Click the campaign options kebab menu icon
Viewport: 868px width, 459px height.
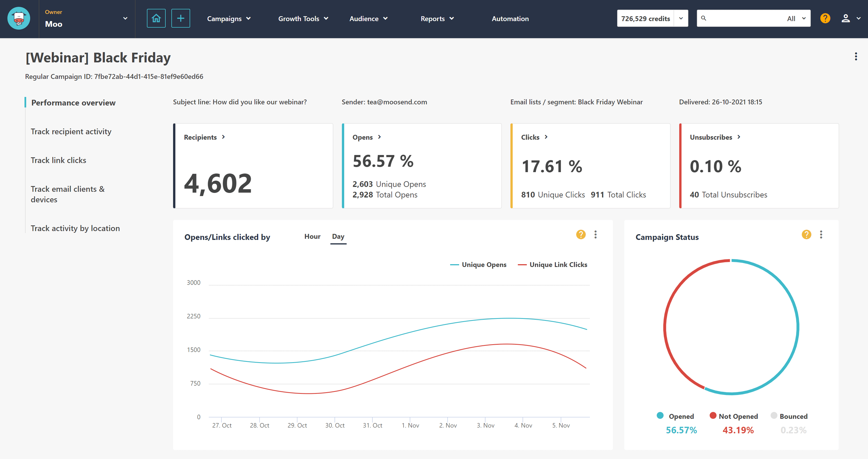pyautogui.click(x=856, y=56)
